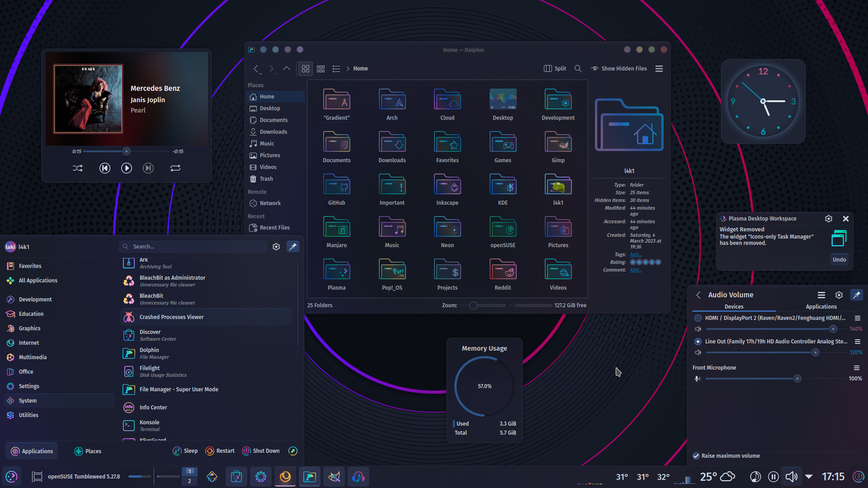Image resolution: width=868 pixels, height=488 pixels.
Task: Select the Pop!_OS folder icon
Action: click(x=392, y=270)
